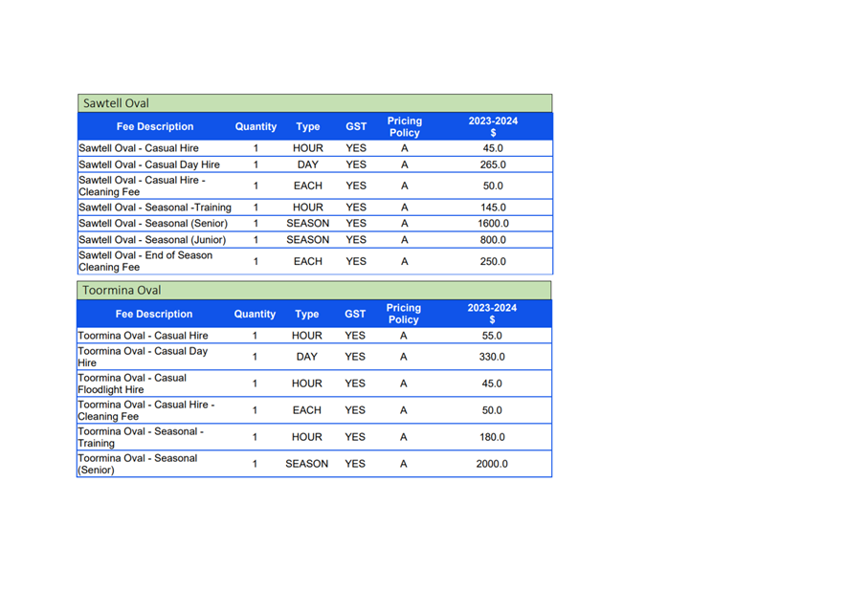Click 'Fee Description' header in Toormina table
The width and height of the screenshot is (868, 613).
pos(154,315)
